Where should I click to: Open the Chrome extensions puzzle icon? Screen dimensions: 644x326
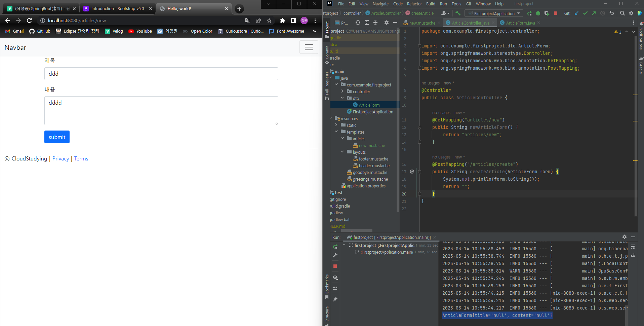pos(282,21)
